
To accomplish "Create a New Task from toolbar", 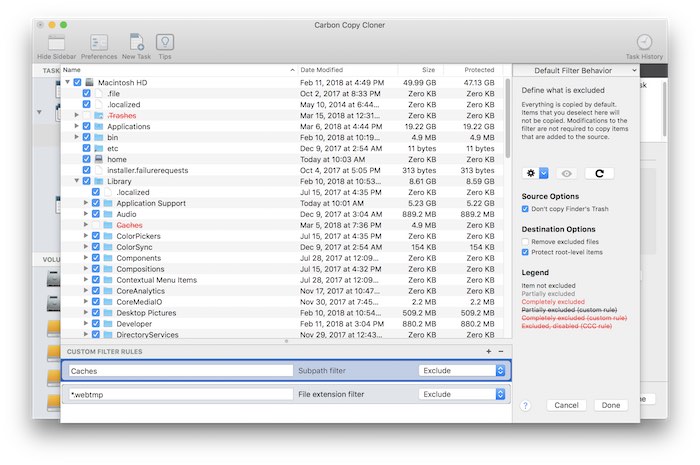I will click(x=137, y=42).
